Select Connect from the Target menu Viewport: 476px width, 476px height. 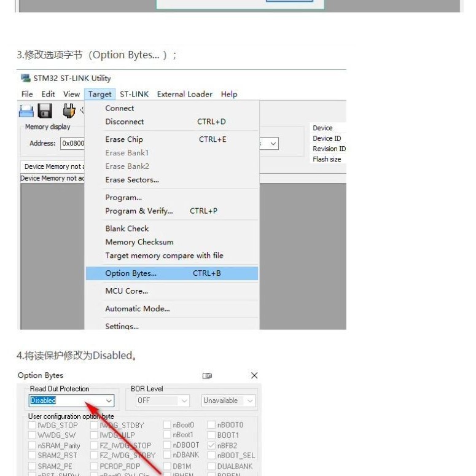pos(172,108)
